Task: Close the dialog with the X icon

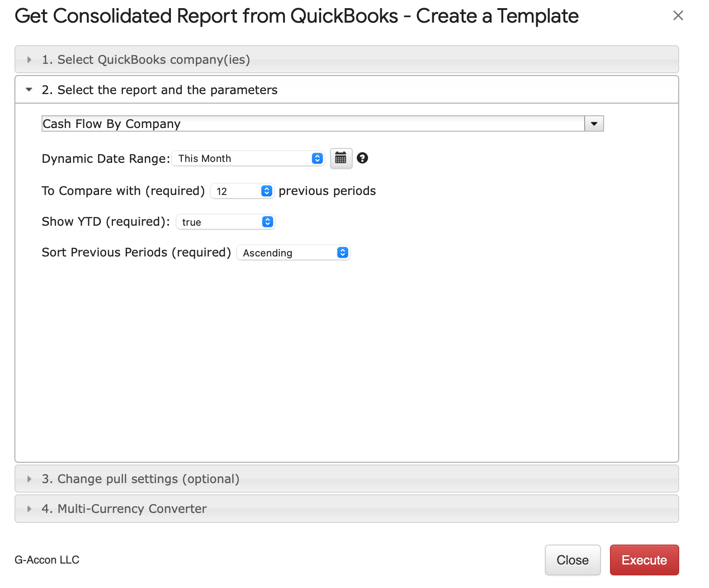Action: 678,16
